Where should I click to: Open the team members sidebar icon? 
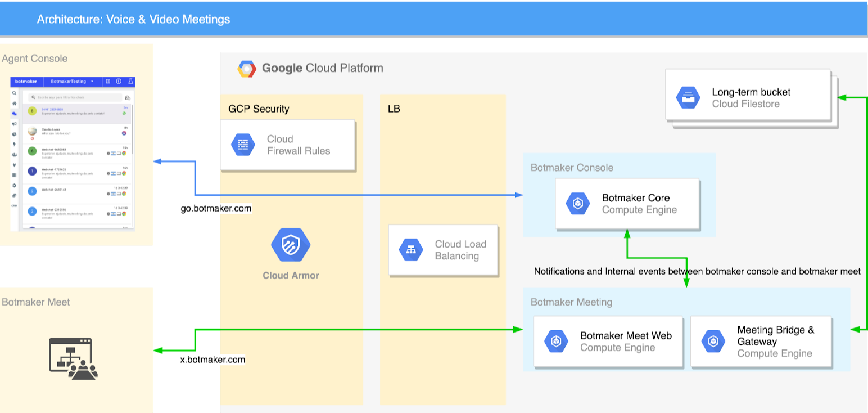[14, 155]
